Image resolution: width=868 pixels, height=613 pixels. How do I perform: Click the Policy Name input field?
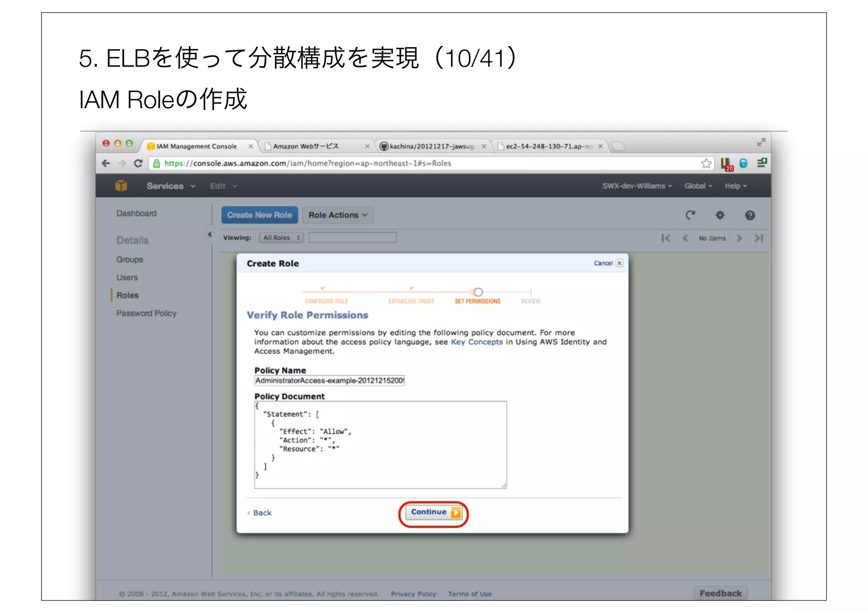point(329,380)
